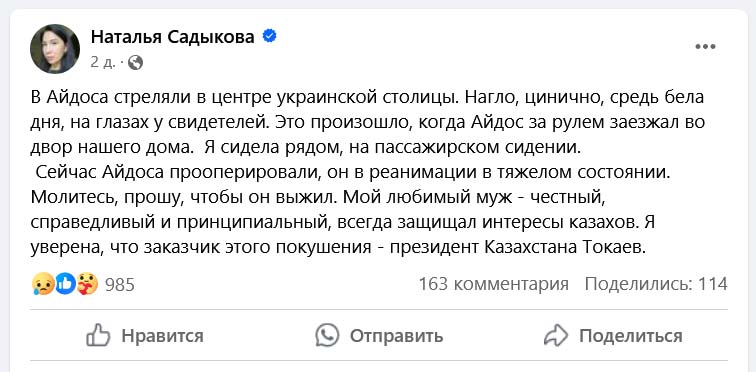Image resolution: width=756 pixels, height=372 pixels.
Task: Open the three-dot post options menu
Action: [x=705, y=47]
